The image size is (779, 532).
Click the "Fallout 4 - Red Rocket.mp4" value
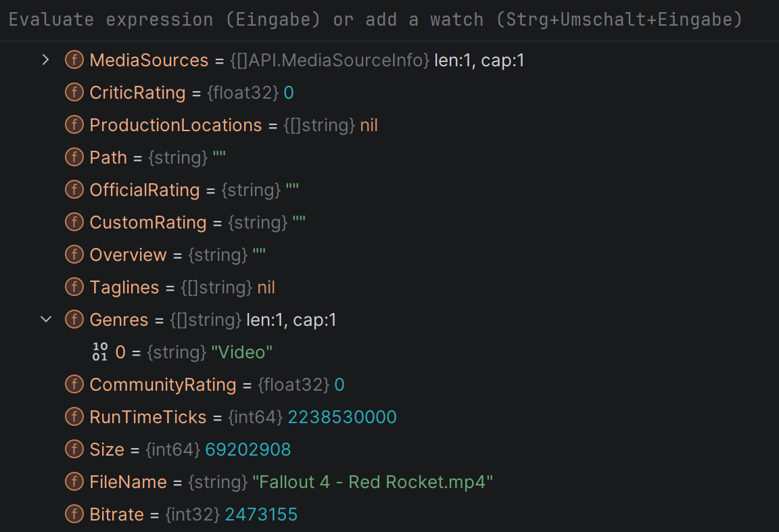(373, 482)
